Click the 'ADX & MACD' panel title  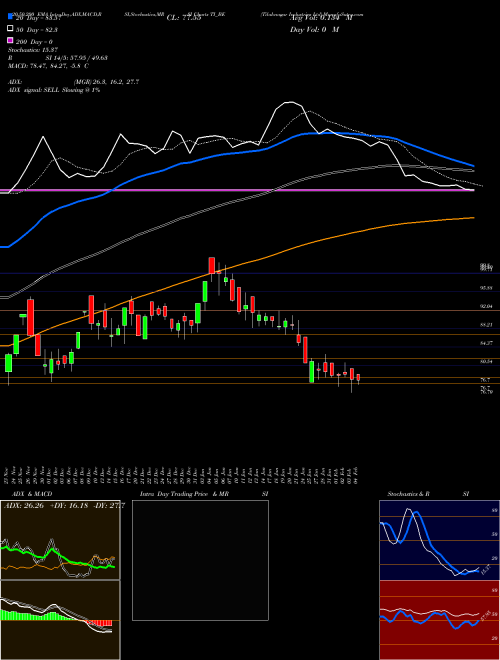click(x=32, y=494)
